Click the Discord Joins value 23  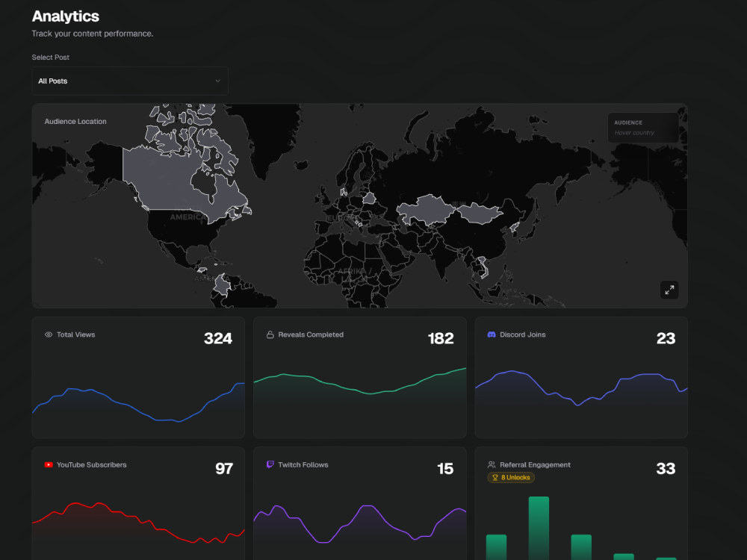[x=666, y=338]
